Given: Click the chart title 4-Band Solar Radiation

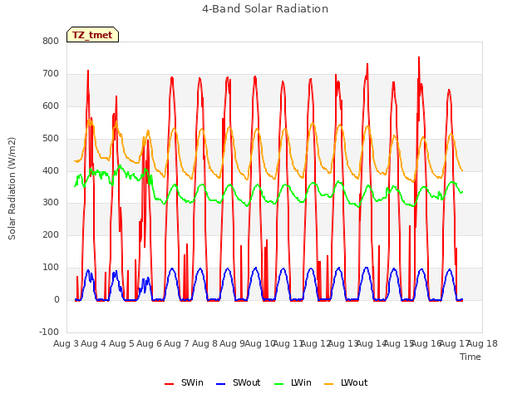Looking at the screenshot, I should pos(265,9).
